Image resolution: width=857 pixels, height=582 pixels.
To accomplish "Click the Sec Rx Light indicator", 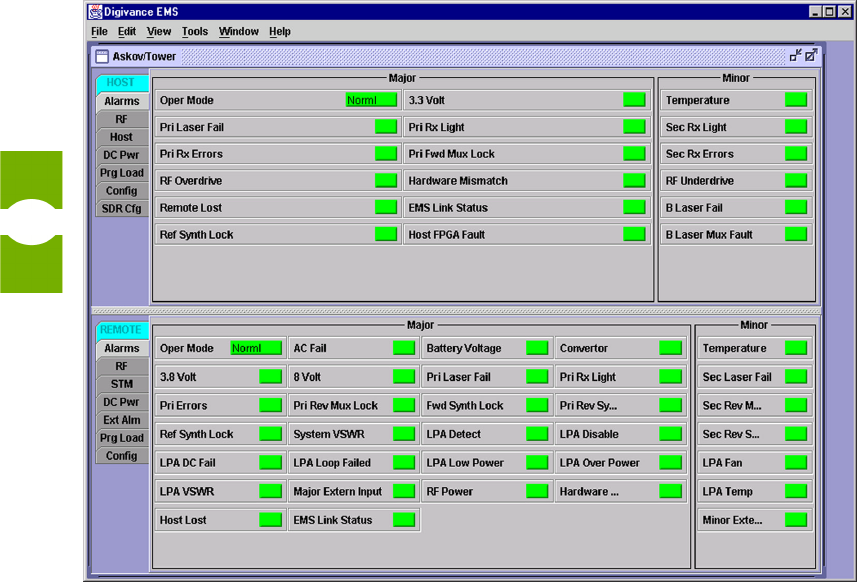I will coord(796,127).
